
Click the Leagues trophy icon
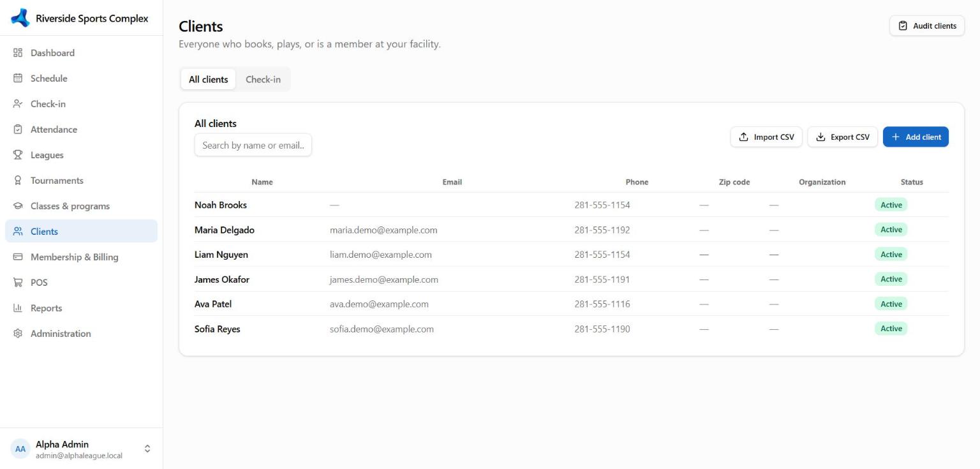click(x=18, y=155)
